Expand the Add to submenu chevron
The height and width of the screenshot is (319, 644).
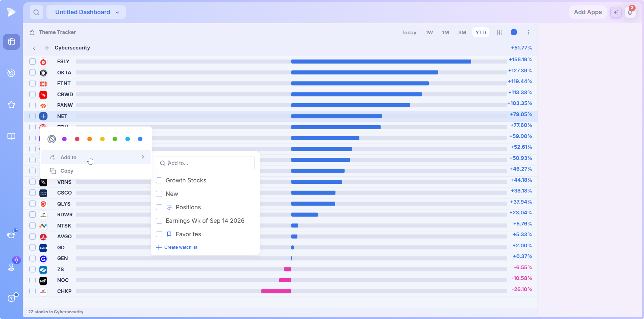[x=143, y=157]
